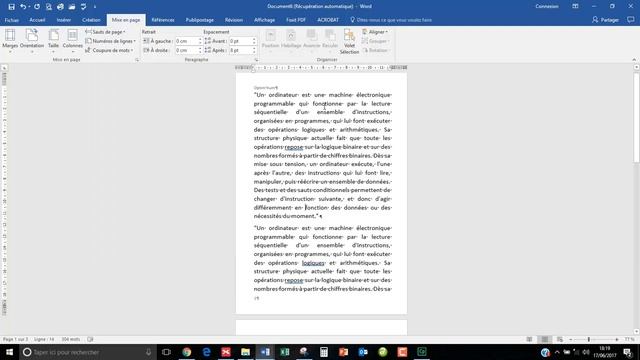This screenshot has width=640, height=360.
Task: Open print preview from the quick access toolbar
Action: [49, 7]
